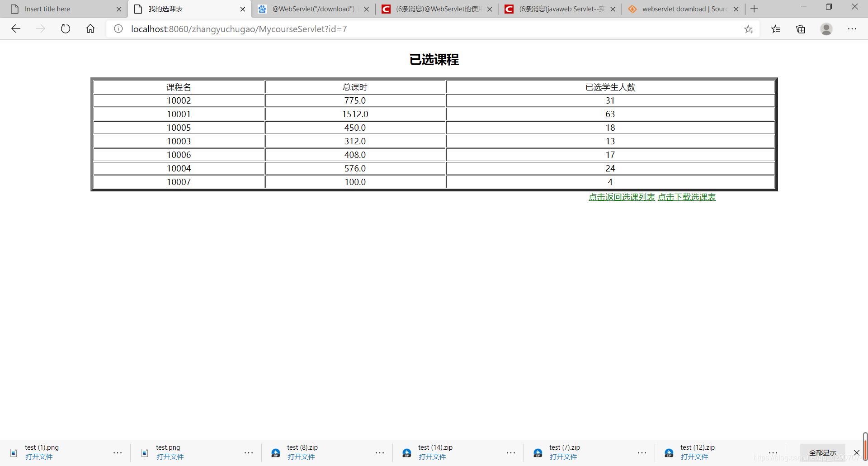Click course name cell 10001
868x466 pixels.
179,114
